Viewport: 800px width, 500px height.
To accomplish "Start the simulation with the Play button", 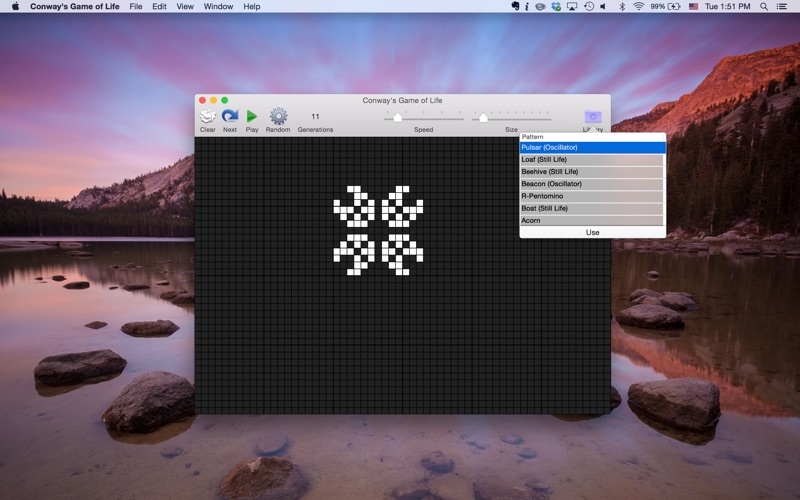I will (x=252, y=117).
